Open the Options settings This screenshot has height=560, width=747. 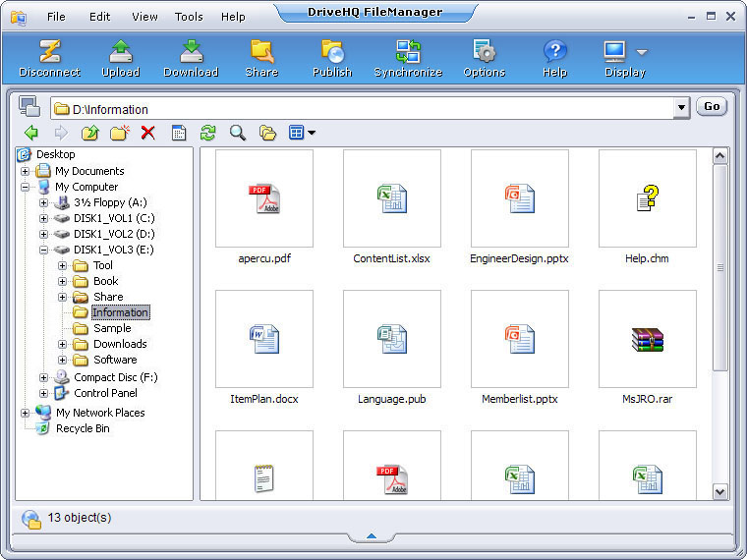[484, 51]
